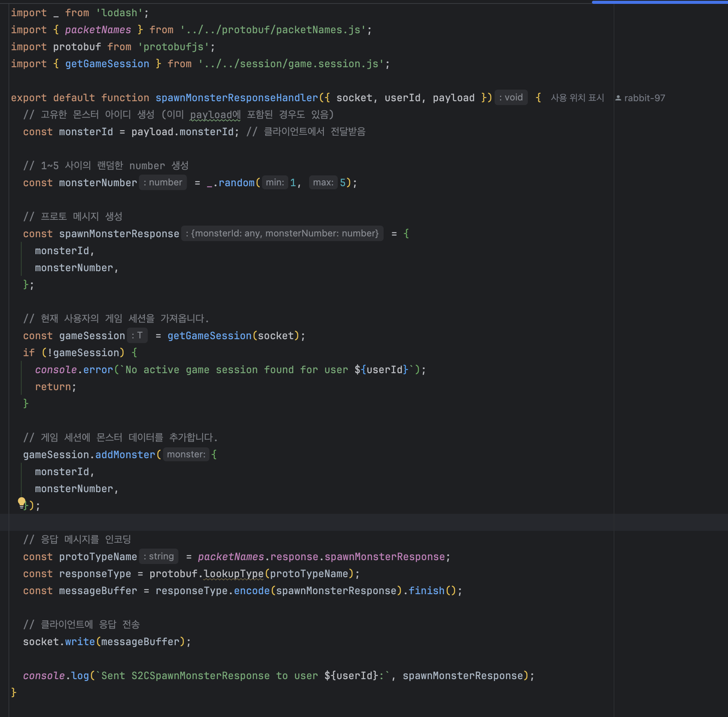Click console.log at the bottom

pyautogui.click(x=56, y=676)
